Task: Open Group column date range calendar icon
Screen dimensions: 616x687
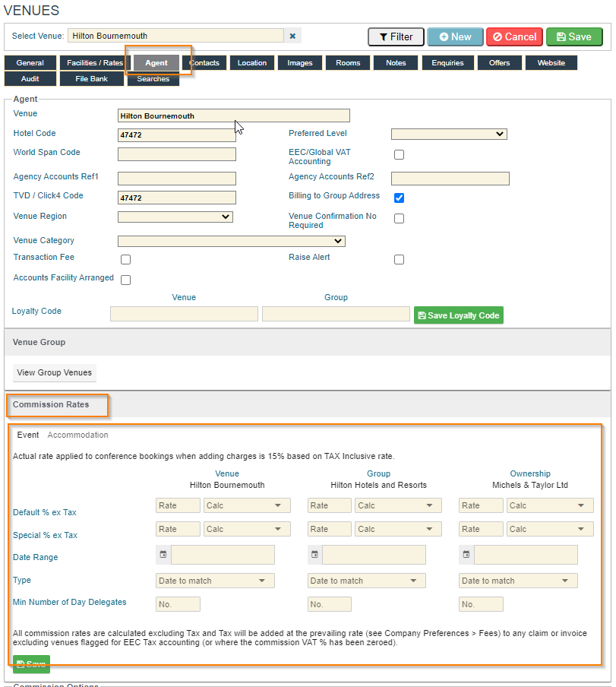Action: [314, 554]
